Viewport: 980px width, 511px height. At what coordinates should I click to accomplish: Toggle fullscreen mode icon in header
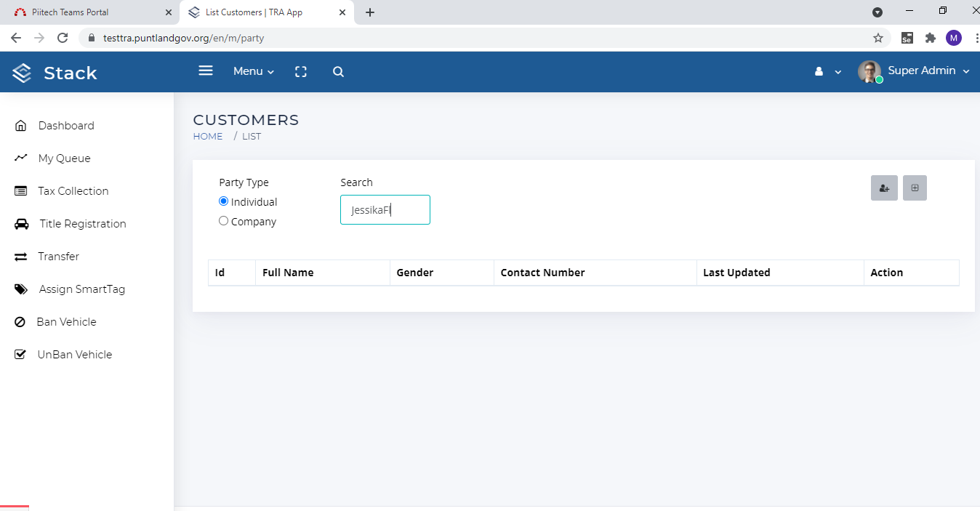click(x=301, y=71)
